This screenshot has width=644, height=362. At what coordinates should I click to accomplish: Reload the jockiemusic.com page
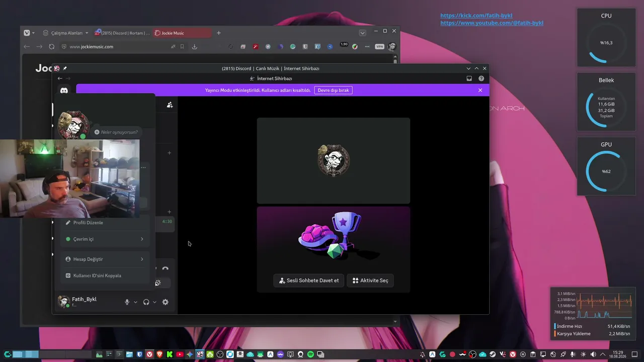pos(51,47)
